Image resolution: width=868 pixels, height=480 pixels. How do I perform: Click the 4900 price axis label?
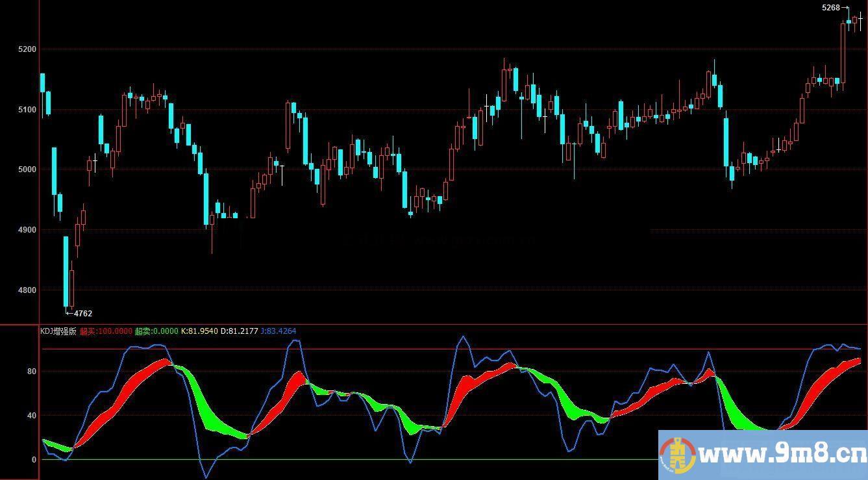[x=27, y=230]
